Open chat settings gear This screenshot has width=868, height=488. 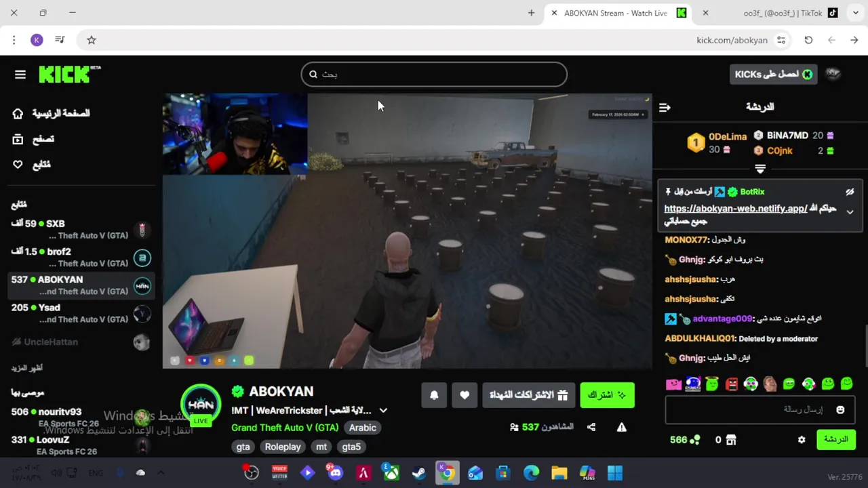pyautogui.click(x=802, y=440)
